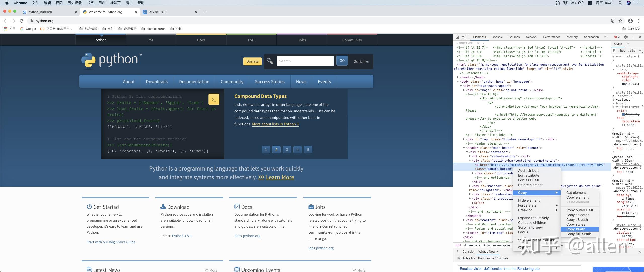Image resolution: width=644 pixels, height=272 pixels.
Task: Toggle the :hov element state button
Action: (x=622, y=51)
